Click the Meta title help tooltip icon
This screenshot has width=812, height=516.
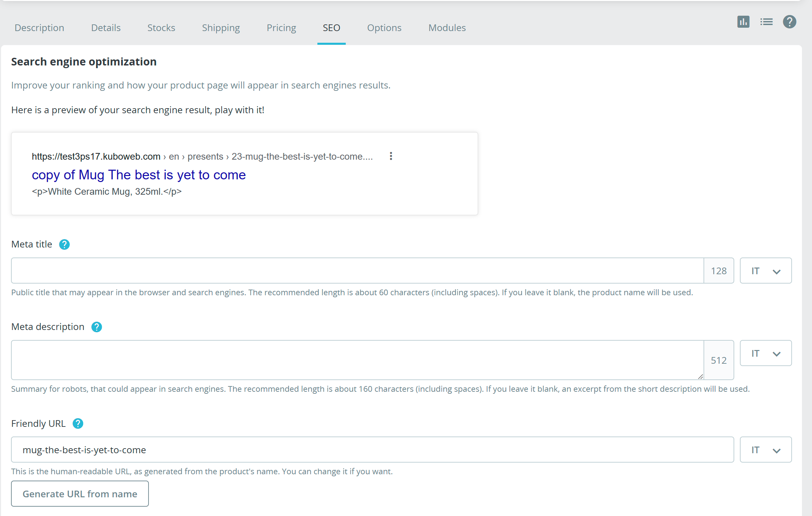[x=64, y=244]
